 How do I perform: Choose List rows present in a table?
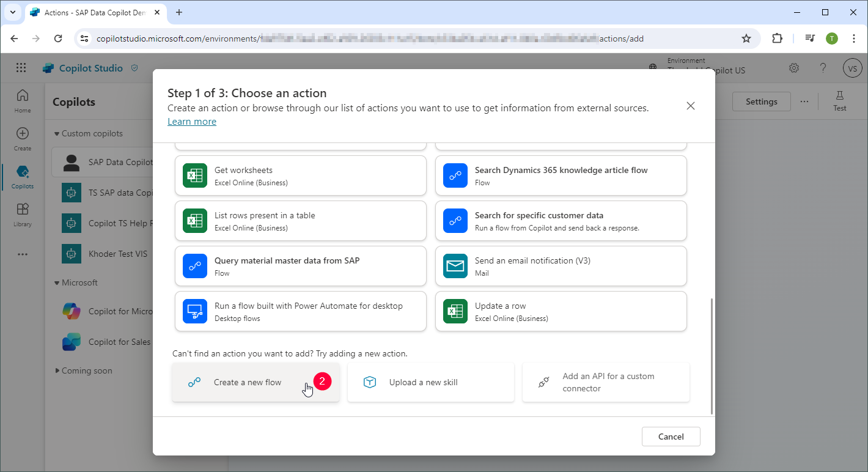coord(265,215)
